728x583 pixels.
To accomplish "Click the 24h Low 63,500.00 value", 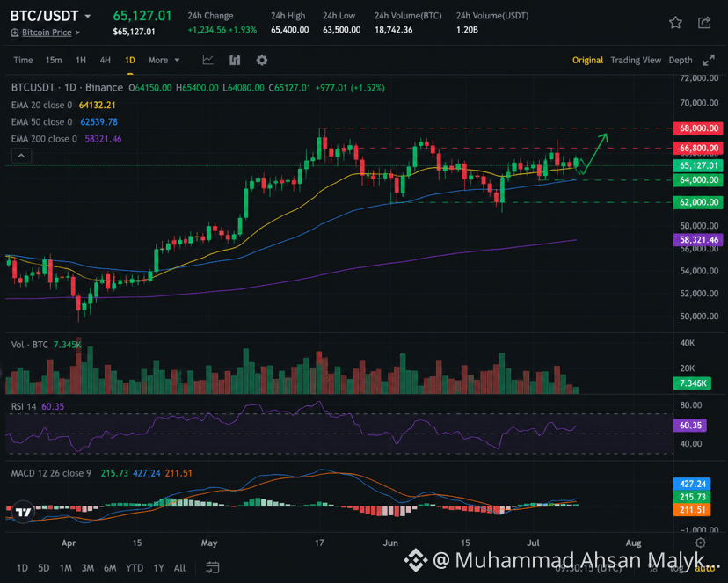I will 341,30.
